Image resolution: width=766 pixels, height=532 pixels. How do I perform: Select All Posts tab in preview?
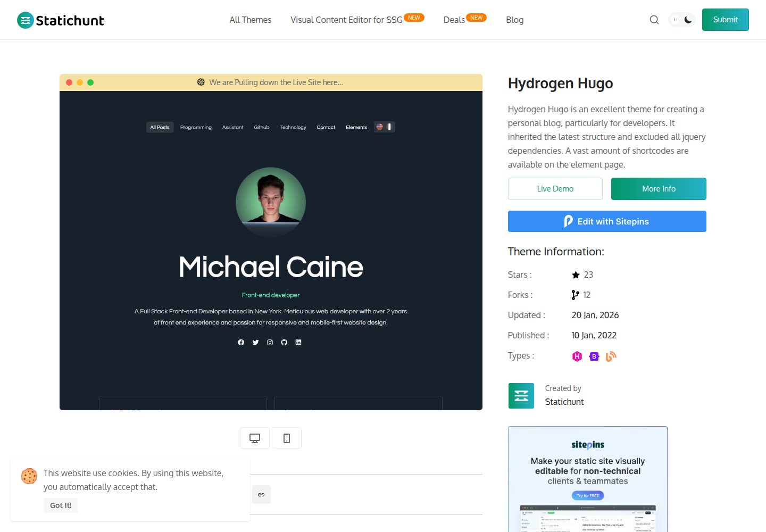[x=160, y=127]
